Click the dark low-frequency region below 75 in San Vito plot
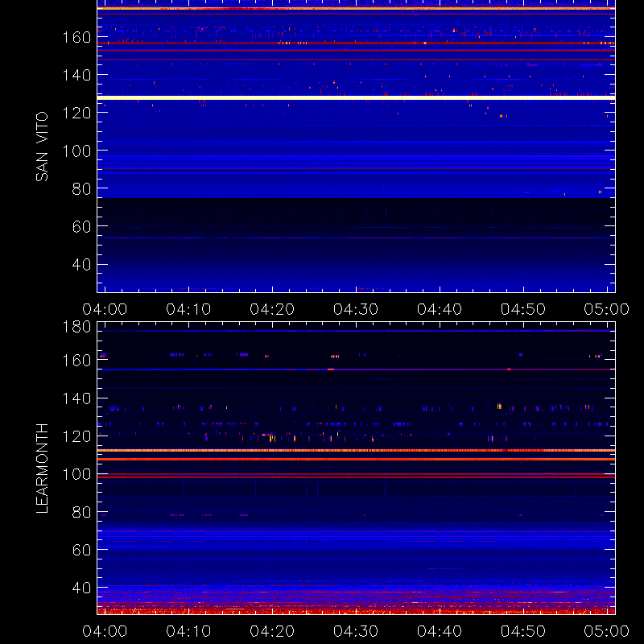The width and height of the screenshot is (644, 644). click(x=356, y=245)
